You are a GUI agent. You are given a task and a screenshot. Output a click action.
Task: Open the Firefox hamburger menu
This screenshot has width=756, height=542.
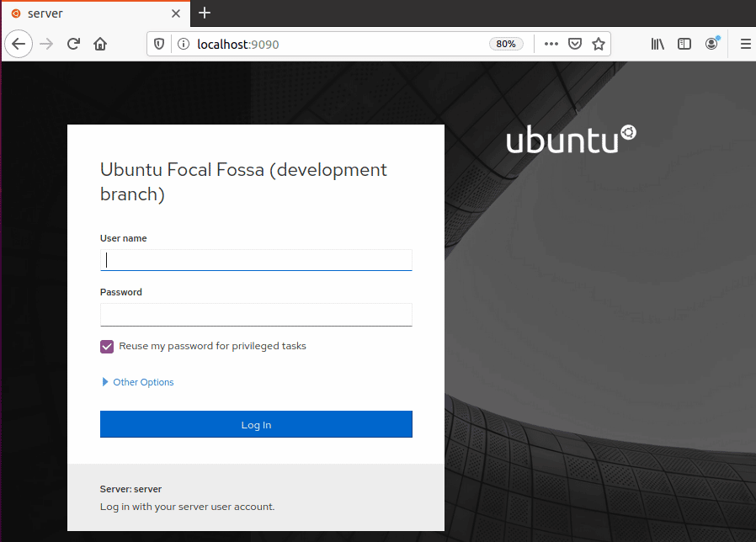745,44
